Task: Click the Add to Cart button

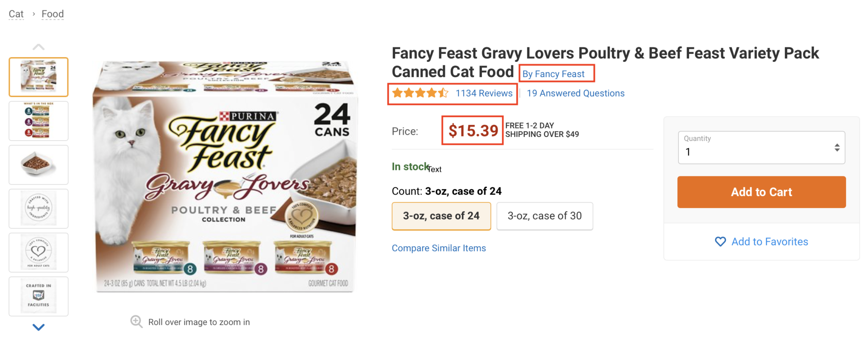Action: [761, 192]
